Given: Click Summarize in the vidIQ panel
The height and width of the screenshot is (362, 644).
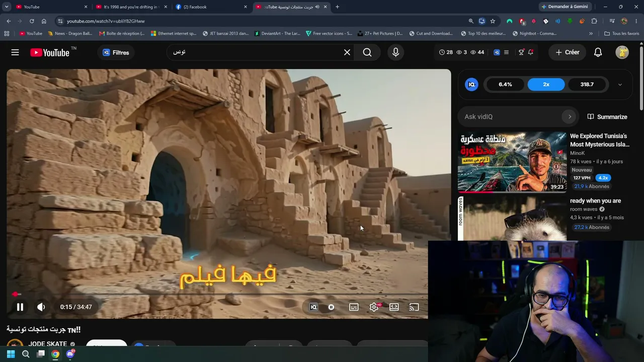Looking at the screenshot, I should tap(607, 117).
